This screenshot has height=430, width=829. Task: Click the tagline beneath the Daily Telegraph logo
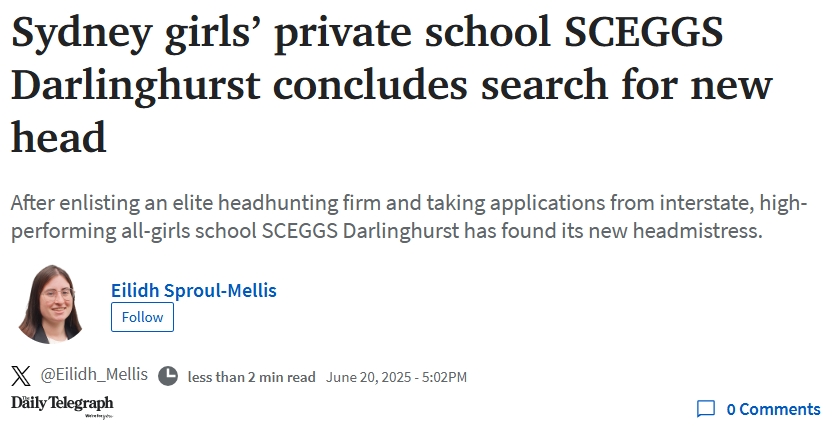[99, 416]
